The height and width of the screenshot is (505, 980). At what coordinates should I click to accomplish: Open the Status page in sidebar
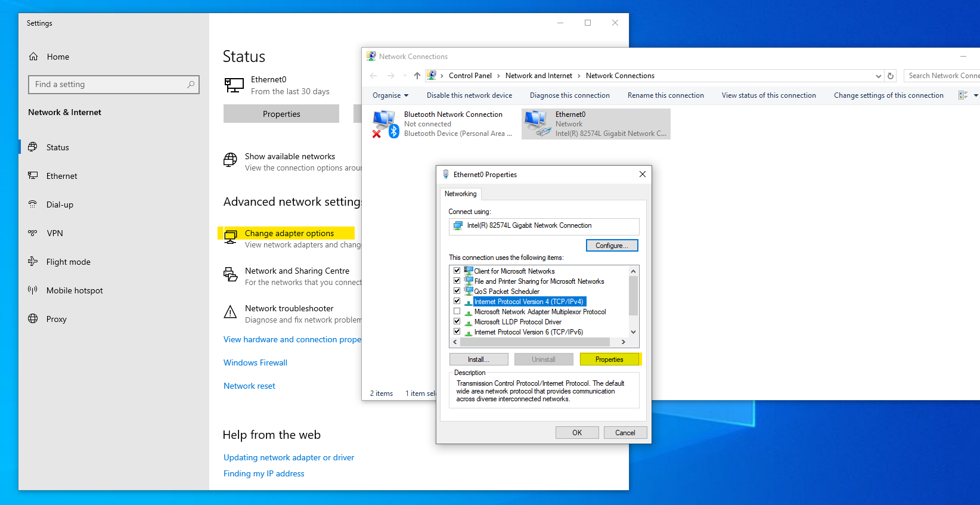coord(58,147)
